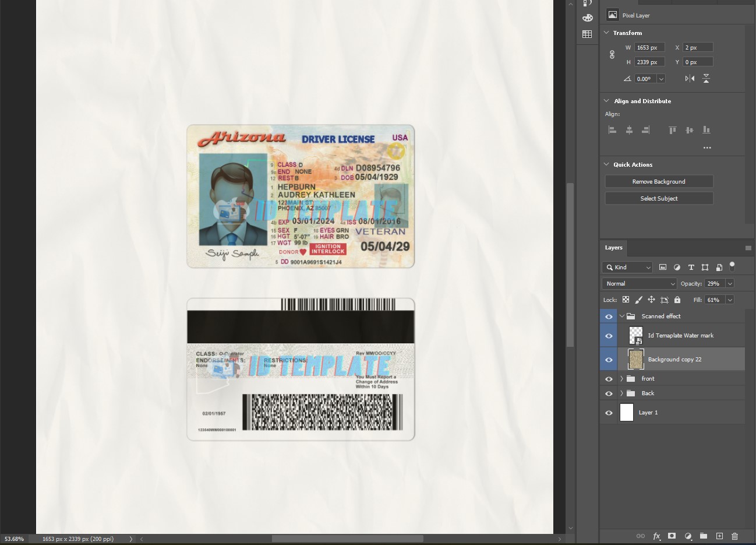Click the Select Subject button
This screenshot has height=545, width=756.
click(659, 198)
